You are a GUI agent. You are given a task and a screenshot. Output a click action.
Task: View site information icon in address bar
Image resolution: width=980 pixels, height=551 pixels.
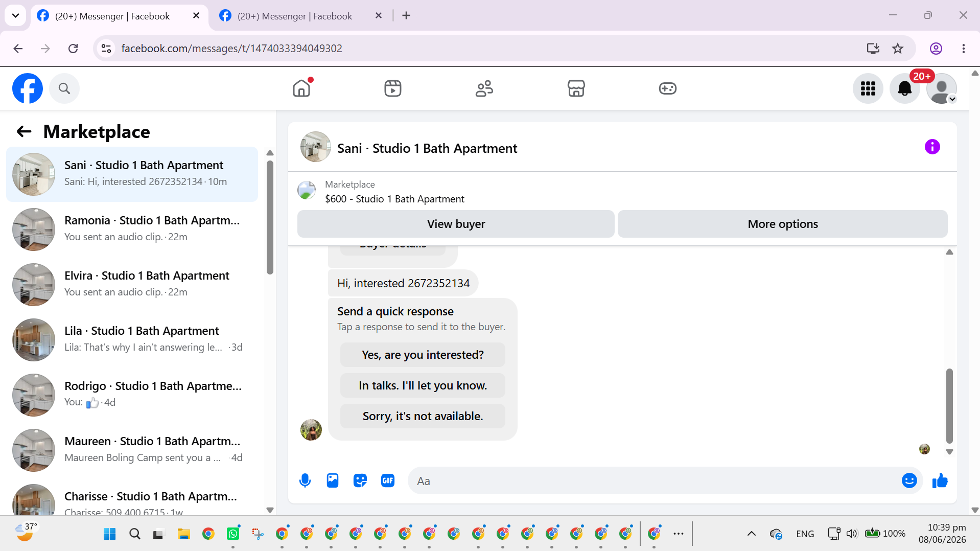[106, 49]
